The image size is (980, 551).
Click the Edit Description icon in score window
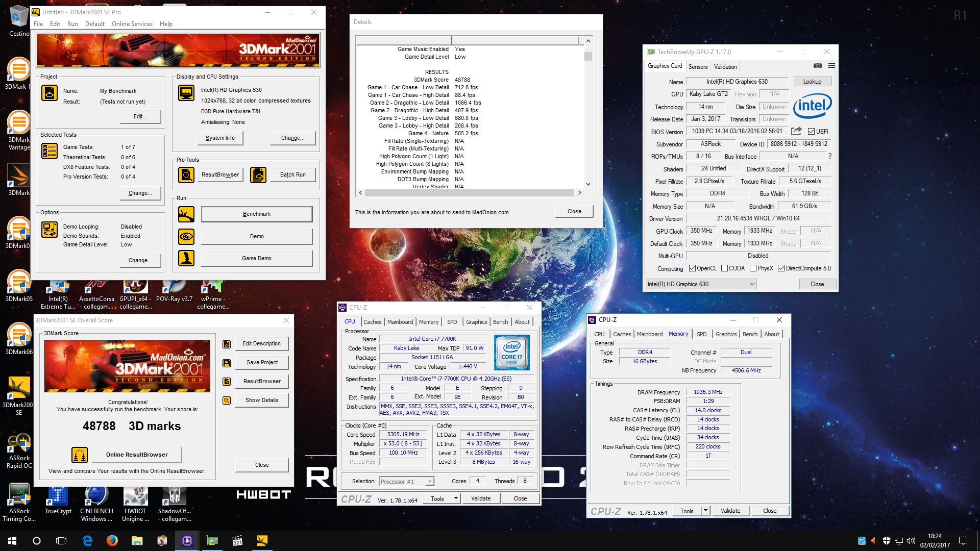click(x=227, y=344)
